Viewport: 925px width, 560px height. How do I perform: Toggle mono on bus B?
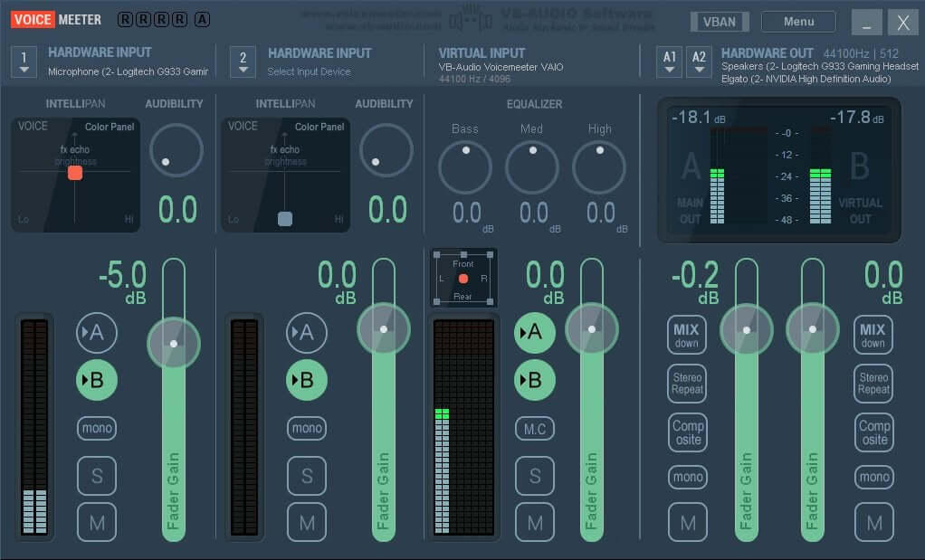pyautogui.click(x=874, y=477)
